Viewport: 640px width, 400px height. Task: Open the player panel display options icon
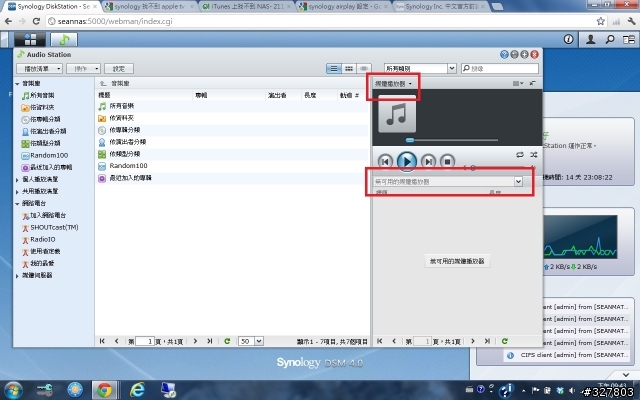(x=518, y=83)
